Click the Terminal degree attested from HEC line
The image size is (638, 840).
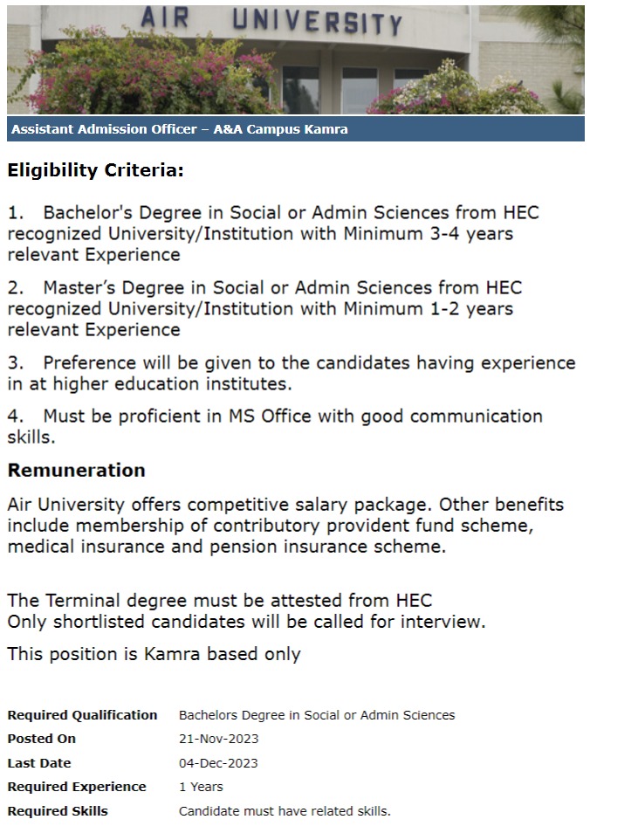point(219,601)
